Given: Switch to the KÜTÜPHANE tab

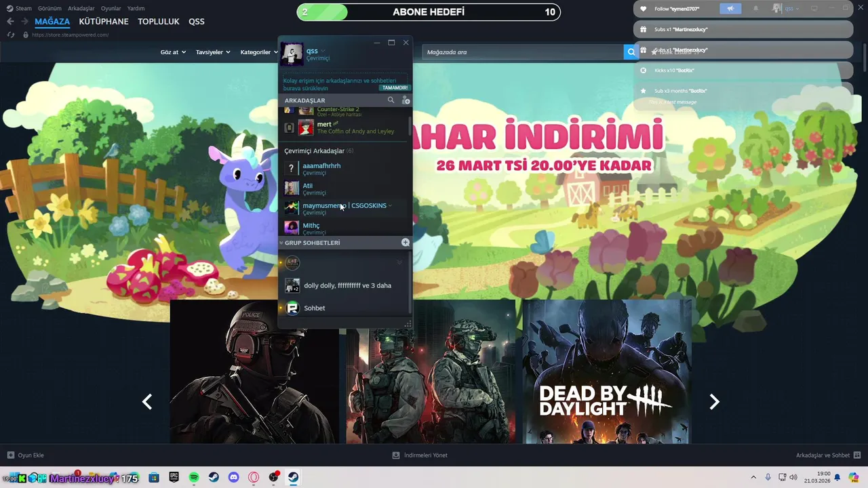Looking at the screenshot, I should (104, 22).
